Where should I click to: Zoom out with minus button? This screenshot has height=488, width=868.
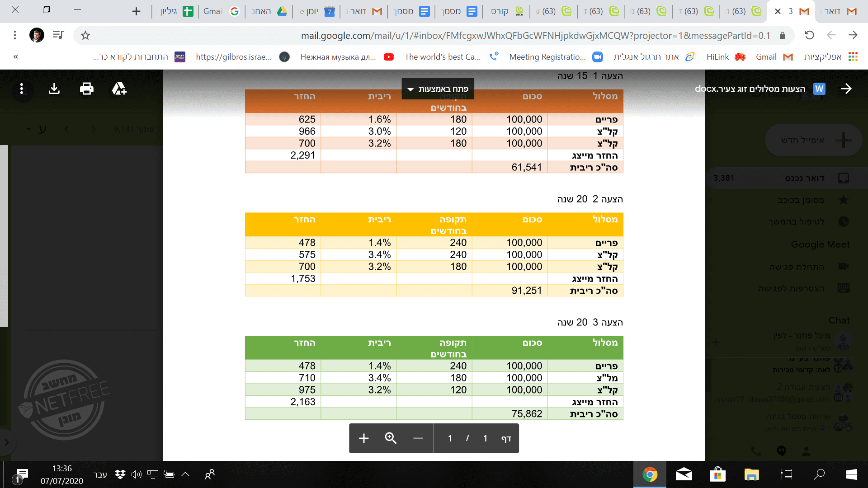point(418,438)
